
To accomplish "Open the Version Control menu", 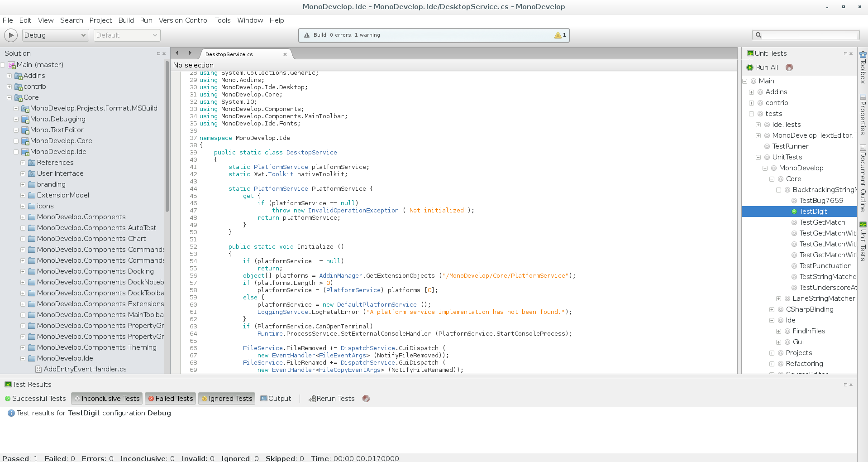I will point(183,20).
